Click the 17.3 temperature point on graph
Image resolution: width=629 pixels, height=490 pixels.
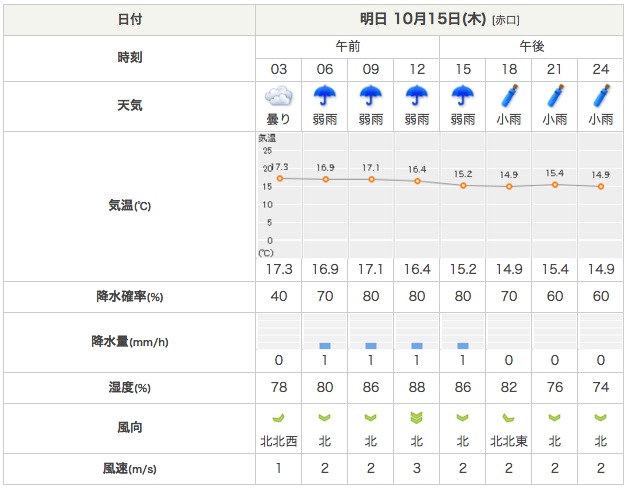280,178
